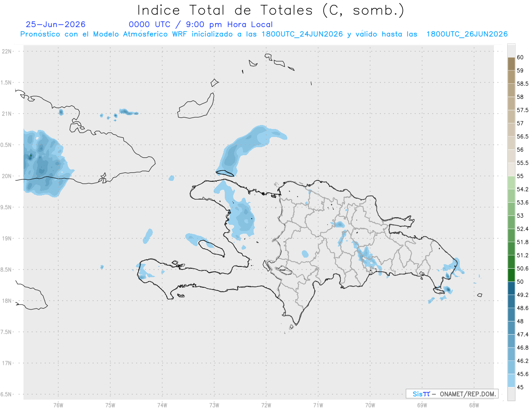Select the dark blue colorbar segment between 49.2 and 50
The height and width of the screenshot is (411, 532).
(511, 288)
